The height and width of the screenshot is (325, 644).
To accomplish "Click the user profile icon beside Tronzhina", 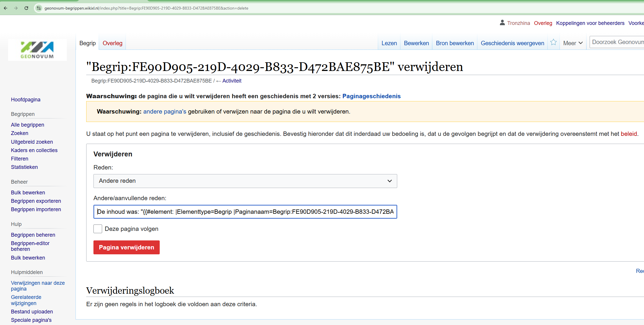I will (x=502, y=23).
